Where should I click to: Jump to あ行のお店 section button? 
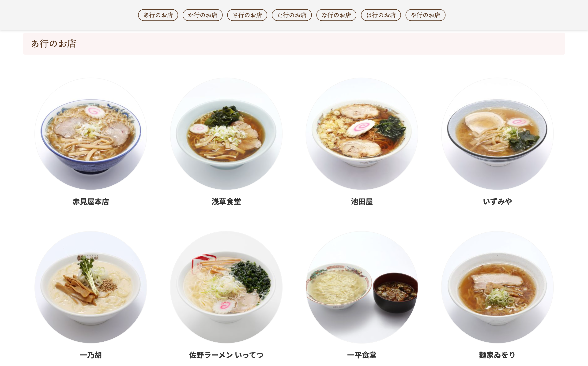point(158,15)
